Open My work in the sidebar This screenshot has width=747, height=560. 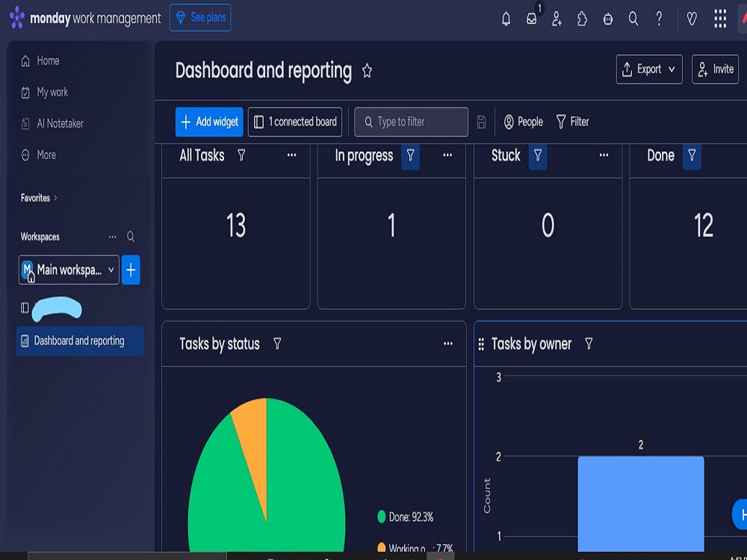45,93
